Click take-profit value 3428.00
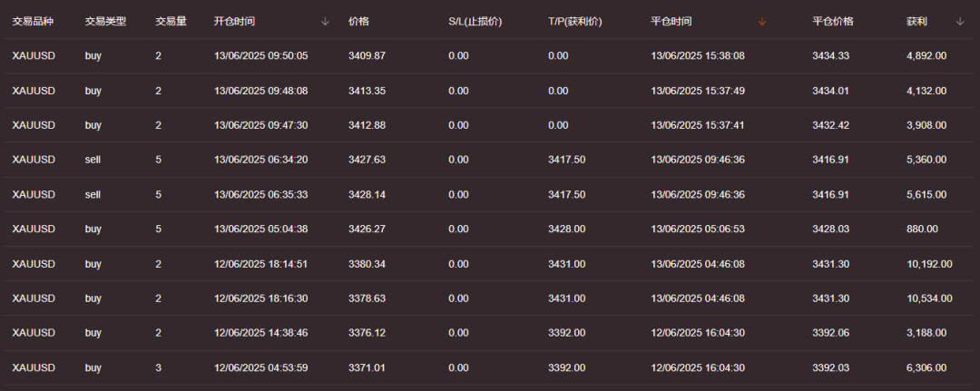Screen dimensions: 980x391 pos(566,229)
